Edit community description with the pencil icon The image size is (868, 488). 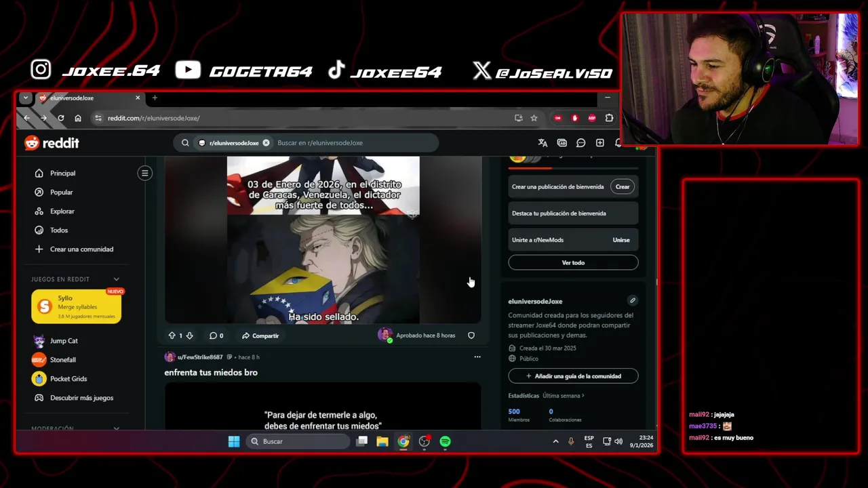pos(632,300)
